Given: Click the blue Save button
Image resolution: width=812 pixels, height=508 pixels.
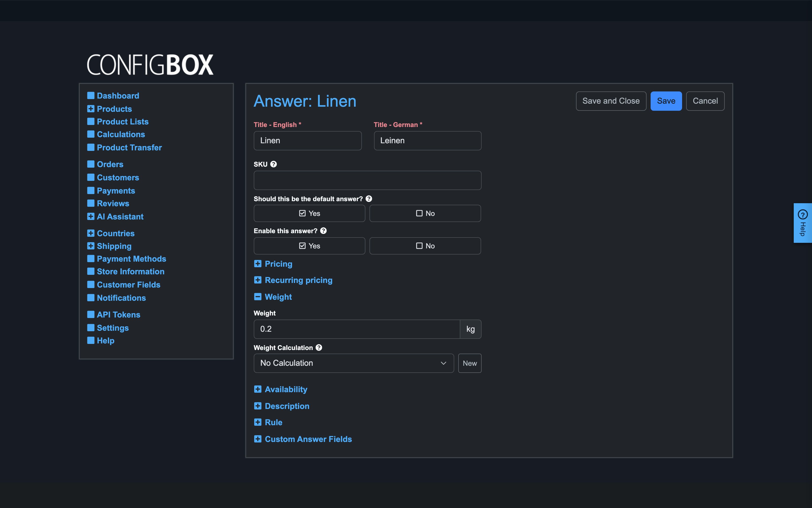Looking at the screenshot, I should point(666,101).
